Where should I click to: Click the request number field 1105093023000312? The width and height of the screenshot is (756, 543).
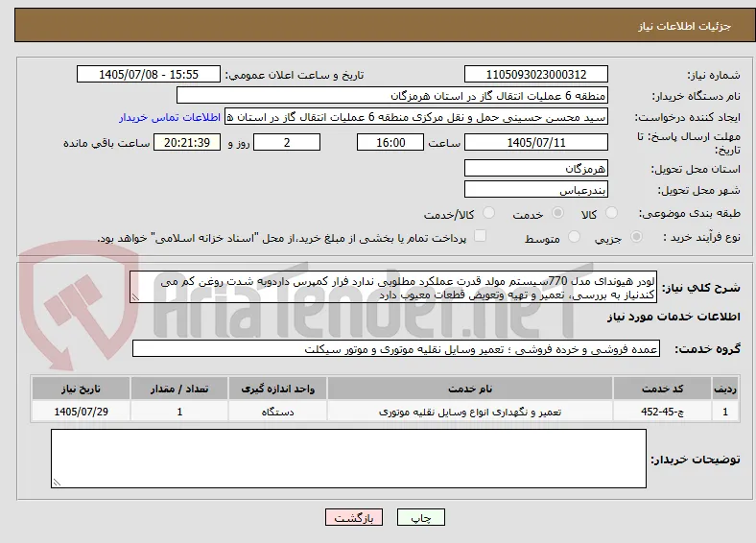point(535,74)
